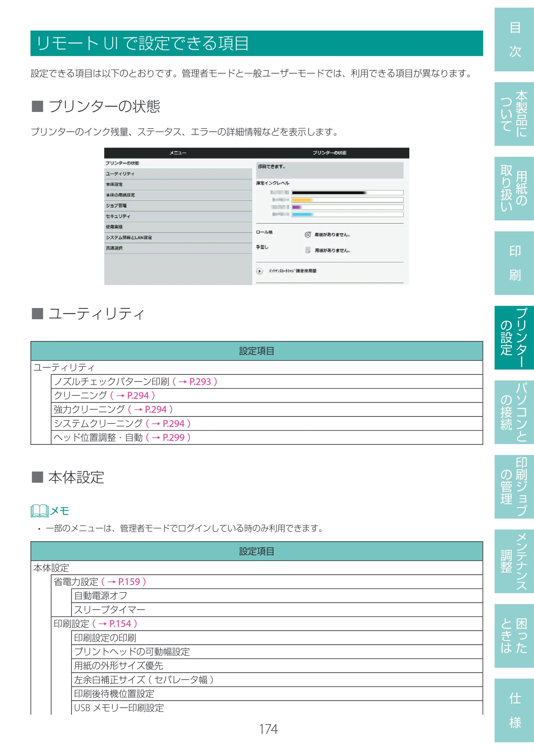This screenshot has height=756, width=534.
Task: Select ジョブ管理 in the screenshot menu
Action: 178,205
